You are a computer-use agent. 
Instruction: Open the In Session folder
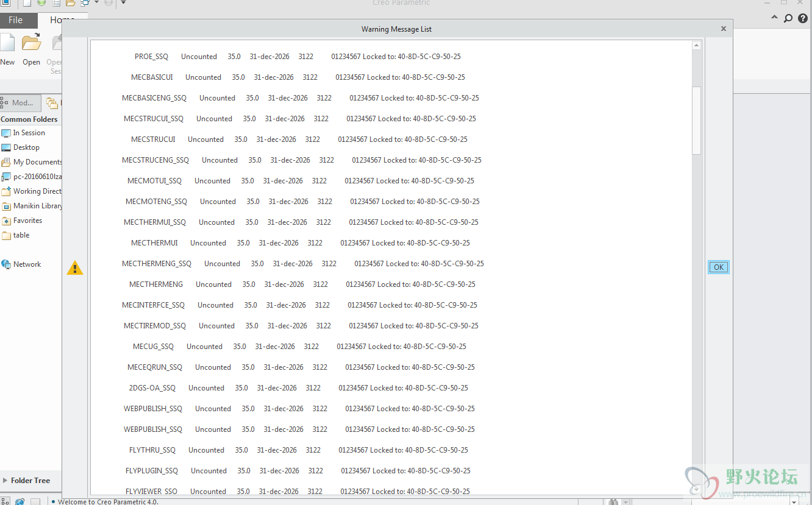tap(29, 133)
